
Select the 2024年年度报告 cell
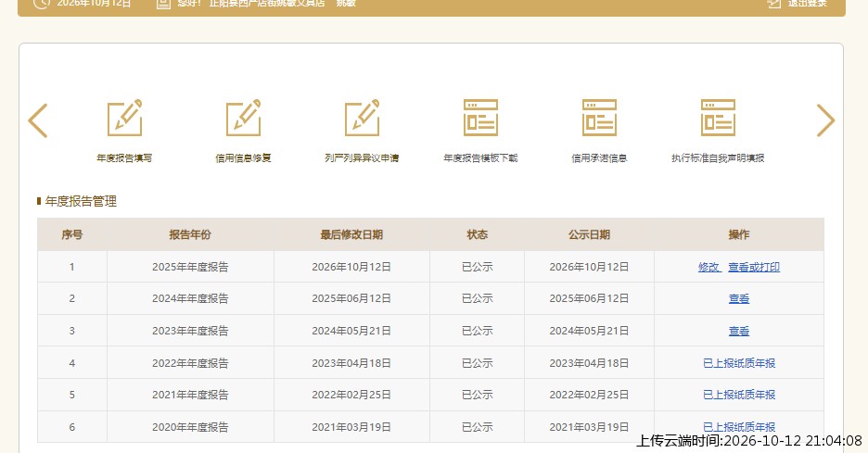click(x=190, y=298)
